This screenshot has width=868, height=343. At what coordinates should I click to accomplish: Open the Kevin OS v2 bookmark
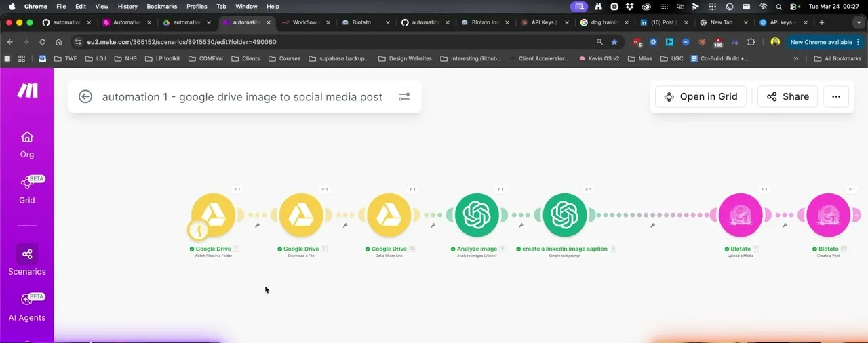(599, 58)
